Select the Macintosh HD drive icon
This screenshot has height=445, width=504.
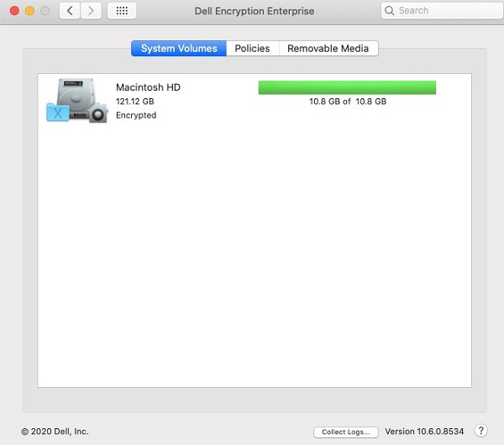pos(77,100)
